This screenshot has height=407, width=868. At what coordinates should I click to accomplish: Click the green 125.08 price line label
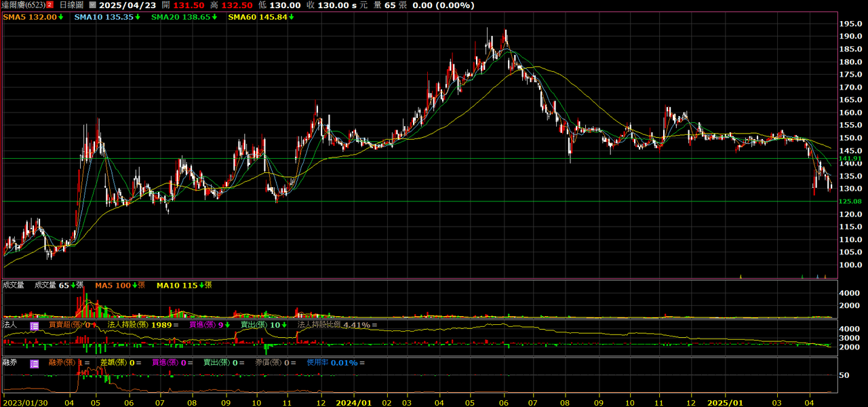(x=850, y=201)
